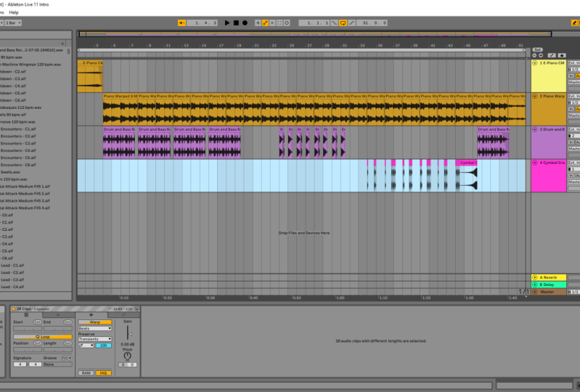Fold the 2 Piano Warp track
The image size is (580, 392).
click(x=535, y=96)
